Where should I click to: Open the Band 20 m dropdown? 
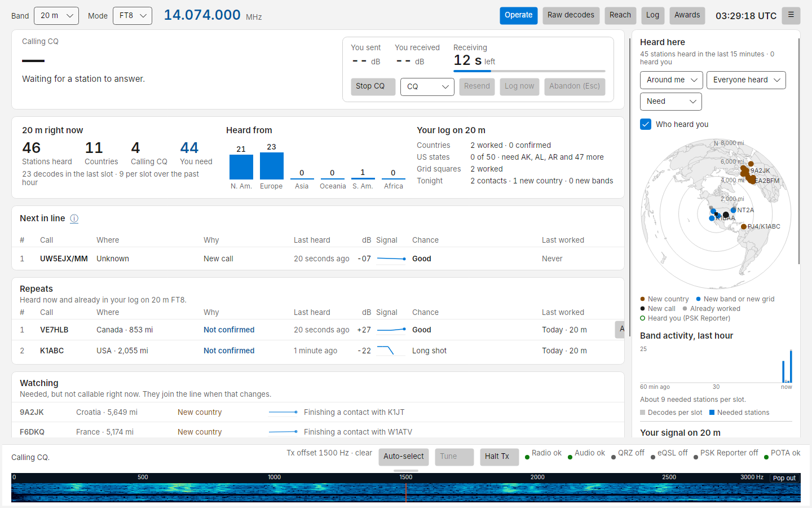(56, 16)
